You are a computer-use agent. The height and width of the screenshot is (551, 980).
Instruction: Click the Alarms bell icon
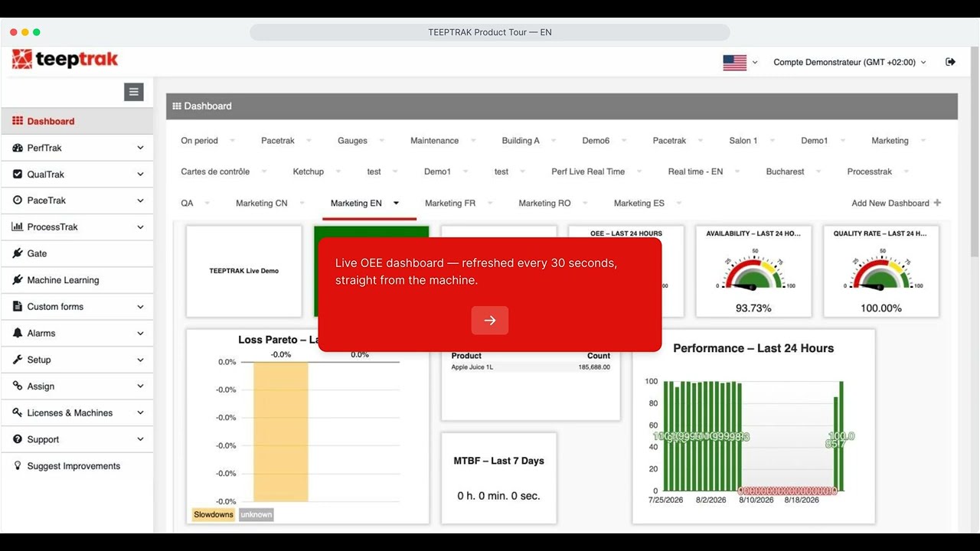click(x=18, y=333)
